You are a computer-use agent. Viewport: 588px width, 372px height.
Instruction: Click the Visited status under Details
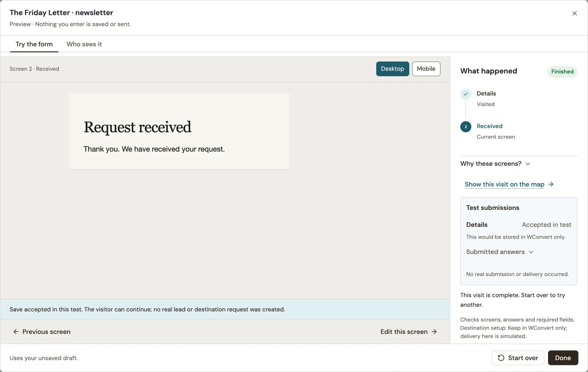[x=485, y=104]
